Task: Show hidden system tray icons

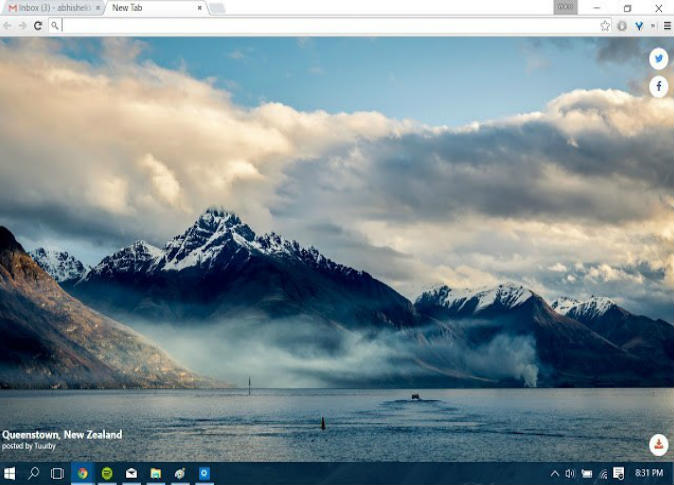Action: tap(554, 473)
